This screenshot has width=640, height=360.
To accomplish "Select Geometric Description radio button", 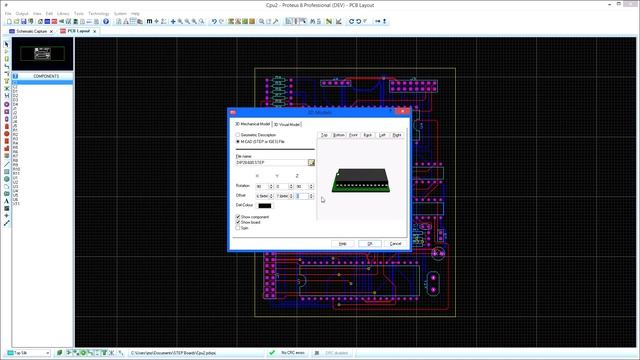I will [x=238, y=135].
